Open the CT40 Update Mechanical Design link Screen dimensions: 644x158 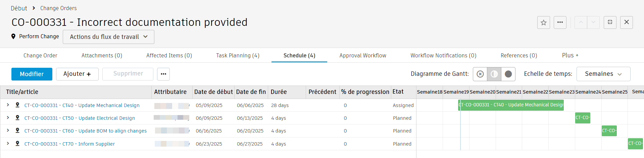tap(82, 105)
